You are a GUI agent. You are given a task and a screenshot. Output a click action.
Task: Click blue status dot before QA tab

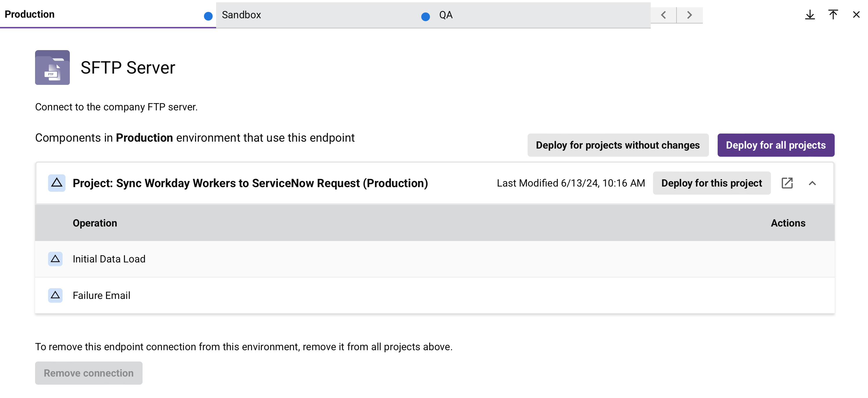coord(426,17)
